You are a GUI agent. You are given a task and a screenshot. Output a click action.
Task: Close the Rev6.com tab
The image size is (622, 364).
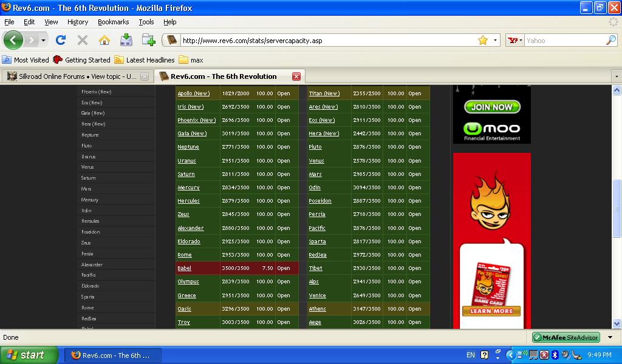[296, 76]
